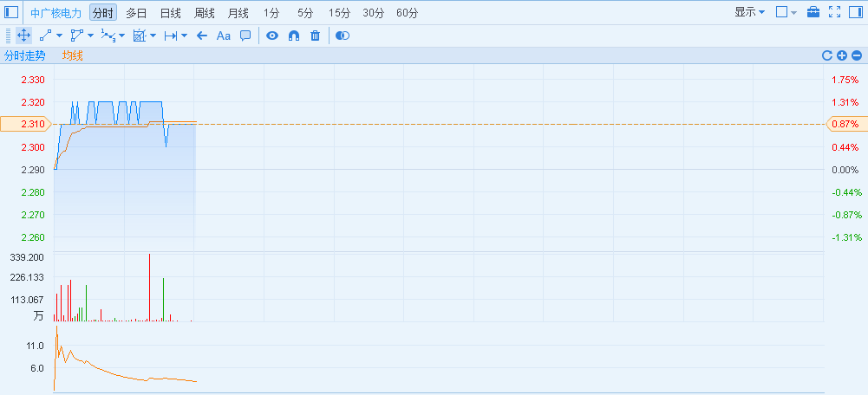This screenshot has height=395, width=868.
Task: Expand the wave line tool dropdown arrow
Action: click(121, 36)
